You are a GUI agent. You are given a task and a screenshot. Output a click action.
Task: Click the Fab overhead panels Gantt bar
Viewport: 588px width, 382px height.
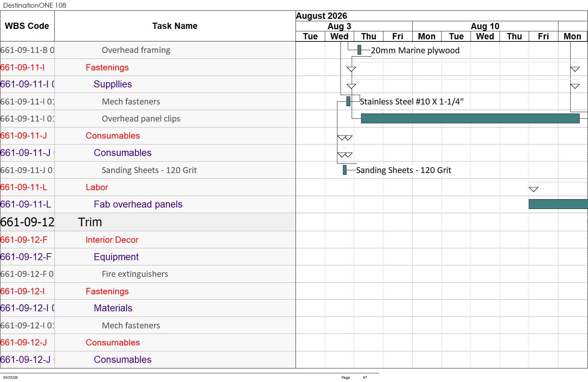(x=558, y=204)
